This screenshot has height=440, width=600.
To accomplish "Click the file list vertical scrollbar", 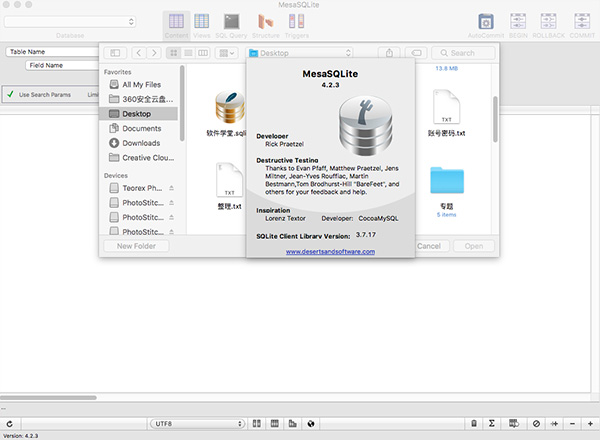I will 495,119.
